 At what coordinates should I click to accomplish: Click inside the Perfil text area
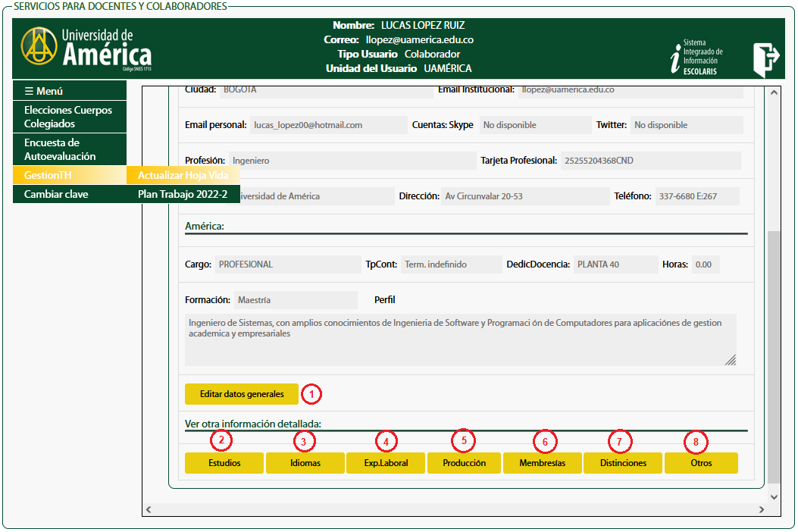[x=461, y=340]
